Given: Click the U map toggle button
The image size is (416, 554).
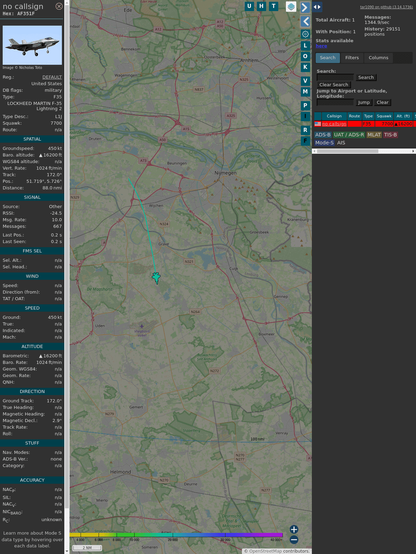Looking at the screenshot, I should [250, 6].
